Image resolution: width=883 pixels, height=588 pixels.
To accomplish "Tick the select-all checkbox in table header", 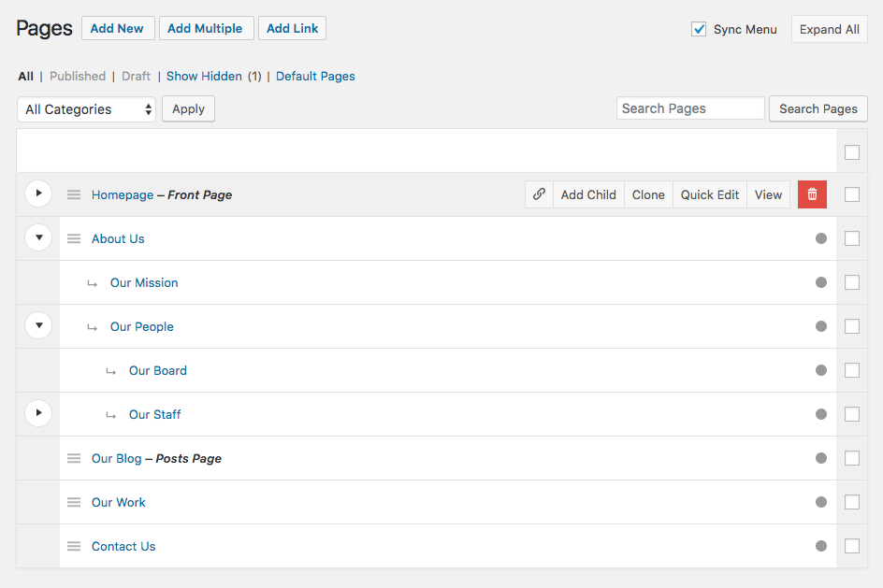I will (851, 152).
